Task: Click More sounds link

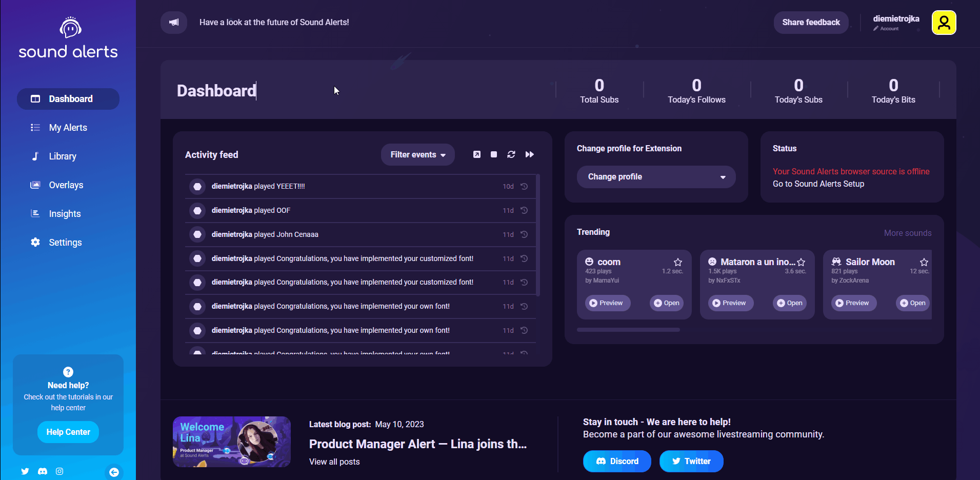Action: tap(908, 233)
